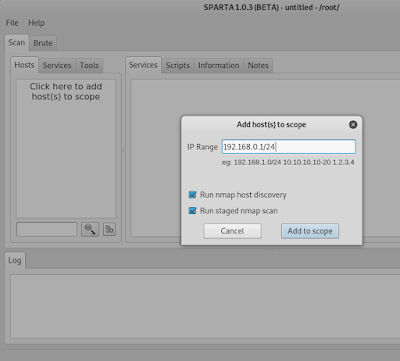Switch to the Brute tab
400x361 pixels.
coord(43,43)
